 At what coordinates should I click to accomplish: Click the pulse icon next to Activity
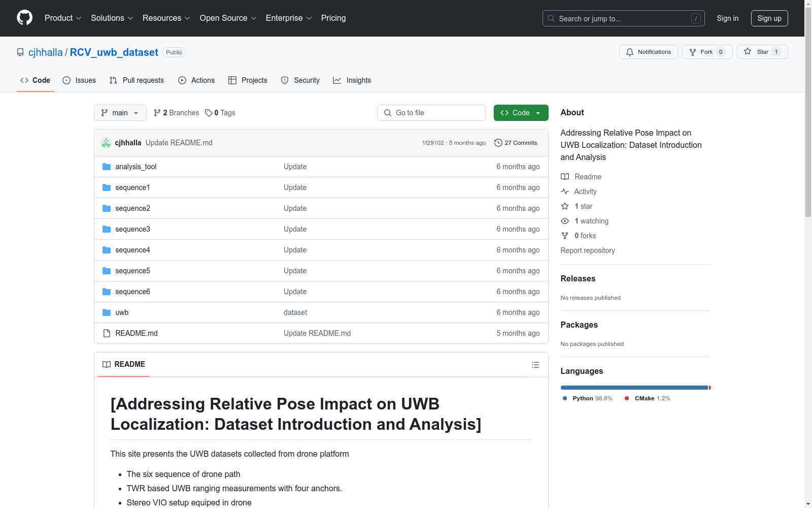click(x=565, y=192)
